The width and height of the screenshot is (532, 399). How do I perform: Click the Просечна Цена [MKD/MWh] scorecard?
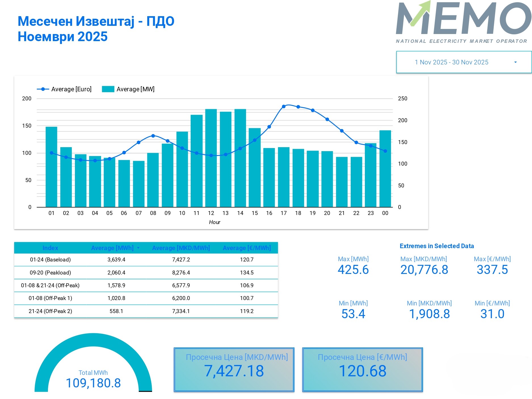point(234,369)
